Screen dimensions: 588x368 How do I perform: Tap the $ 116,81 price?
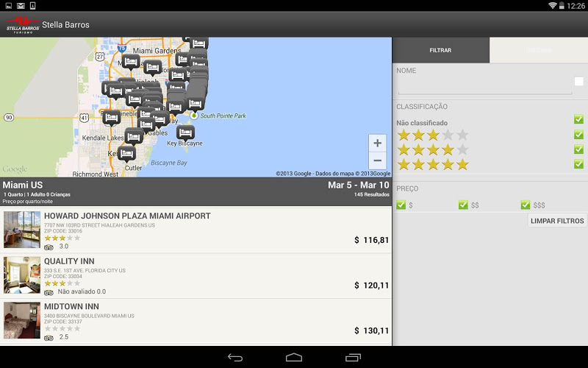pos(371,240)
